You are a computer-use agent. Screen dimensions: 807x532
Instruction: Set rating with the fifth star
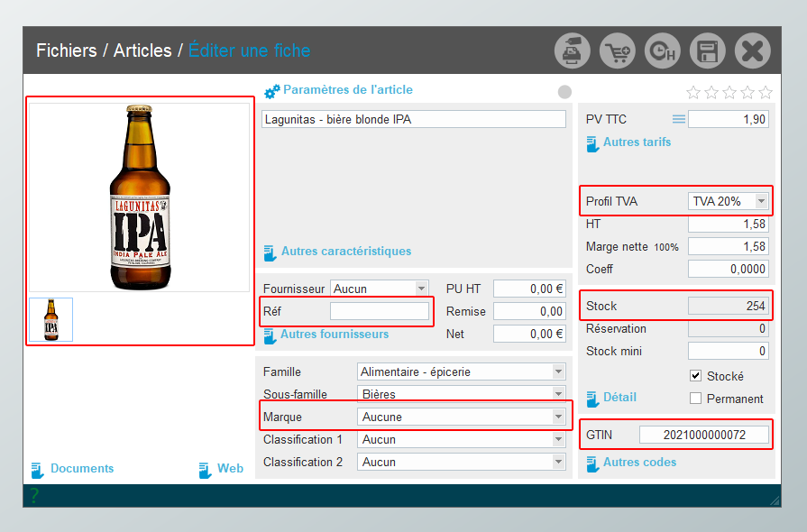[766, 92]
